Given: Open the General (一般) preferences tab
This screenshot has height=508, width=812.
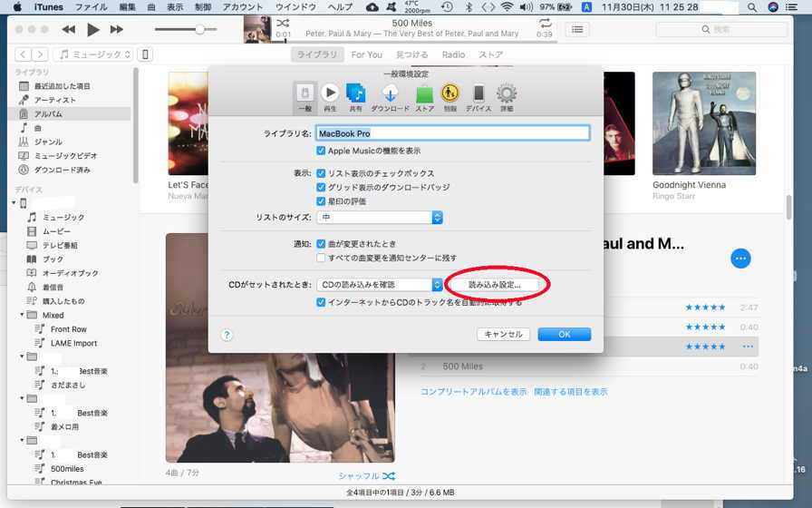Looking at the screenshot, I should [304, 97].
